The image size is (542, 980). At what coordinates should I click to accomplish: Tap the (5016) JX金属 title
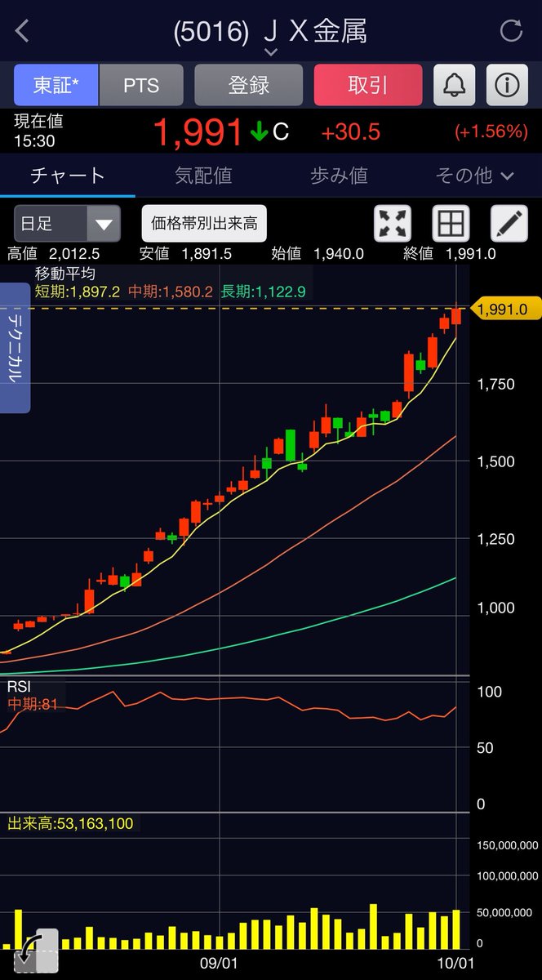270,31
